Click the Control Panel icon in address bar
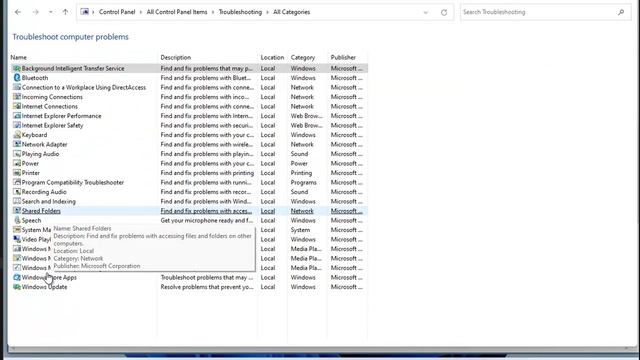Screen dimensions: 640x360 coord(84,12)
